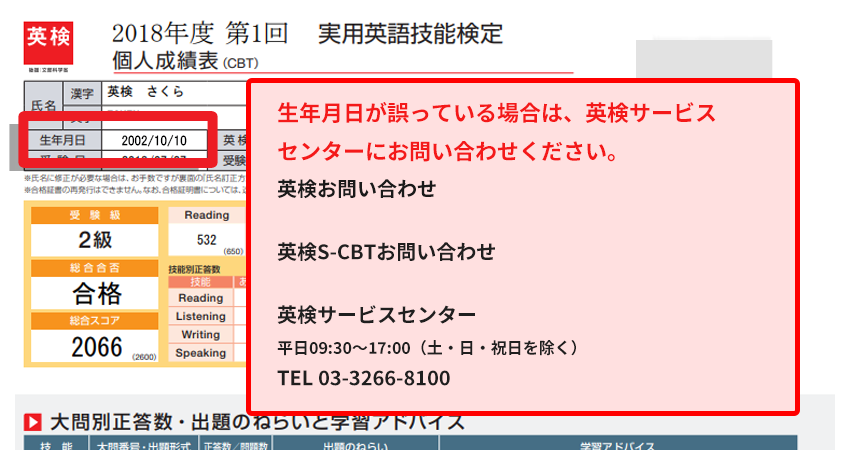Click the Reading score 532

207,240
